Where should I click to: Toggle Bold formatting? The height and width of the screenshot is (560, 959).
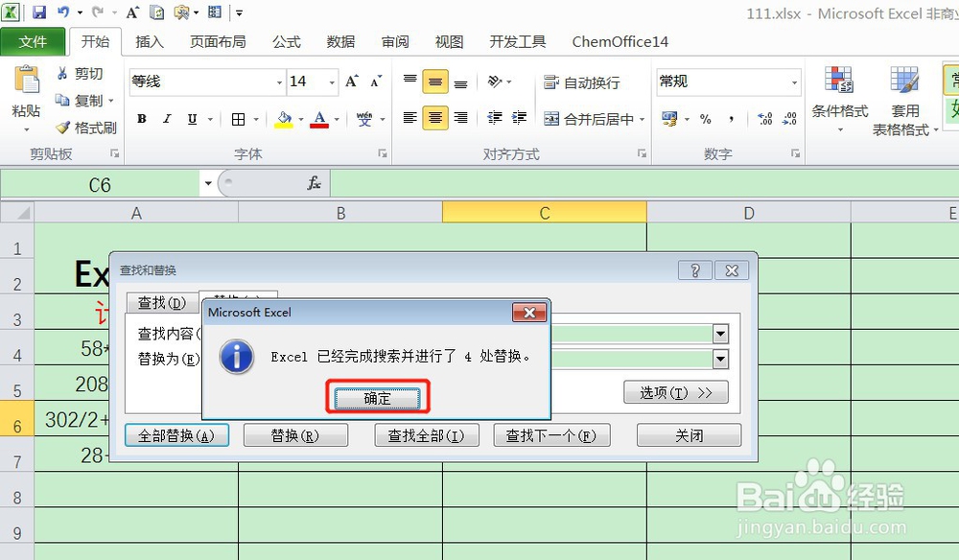coord(141,119)
